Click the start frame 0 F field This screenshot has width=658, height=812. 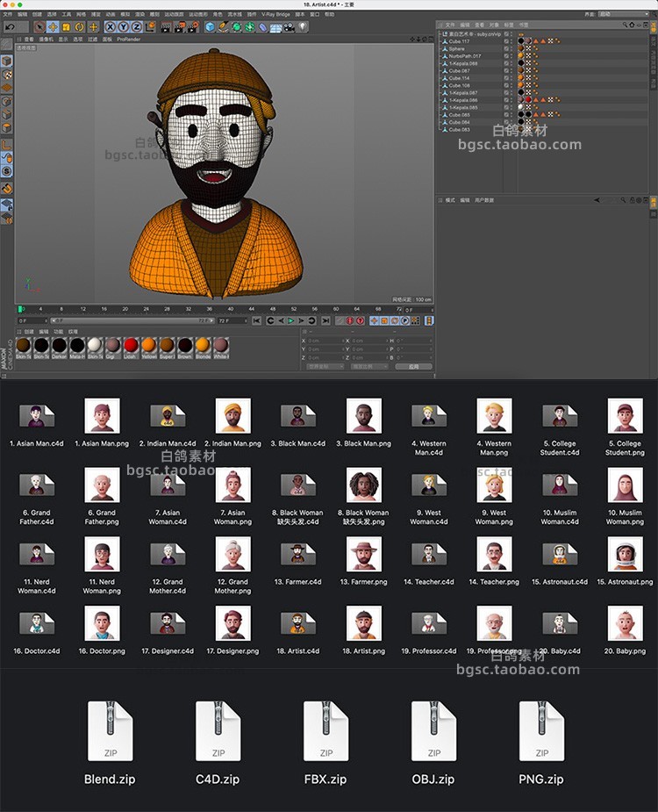32,321
